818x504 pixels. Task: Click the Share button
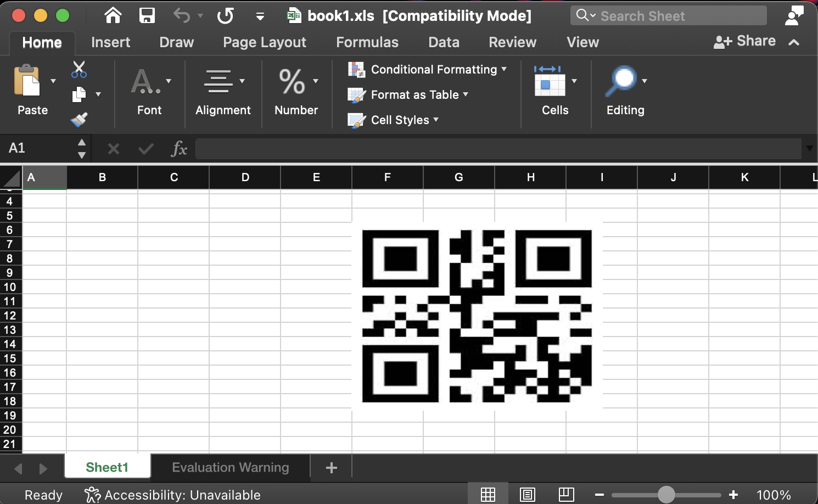click(744, 41)
